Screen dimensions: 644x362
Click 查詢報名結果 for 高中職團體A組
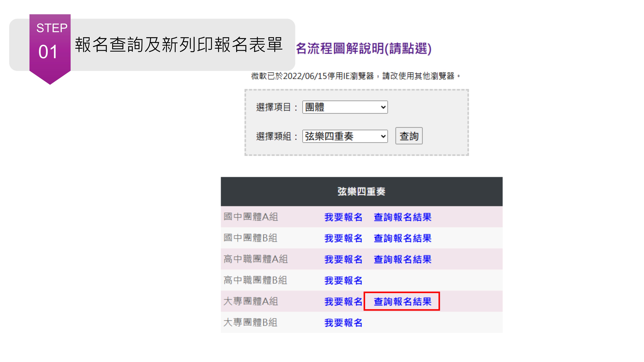pyautogui.click(x=402, y=259)
